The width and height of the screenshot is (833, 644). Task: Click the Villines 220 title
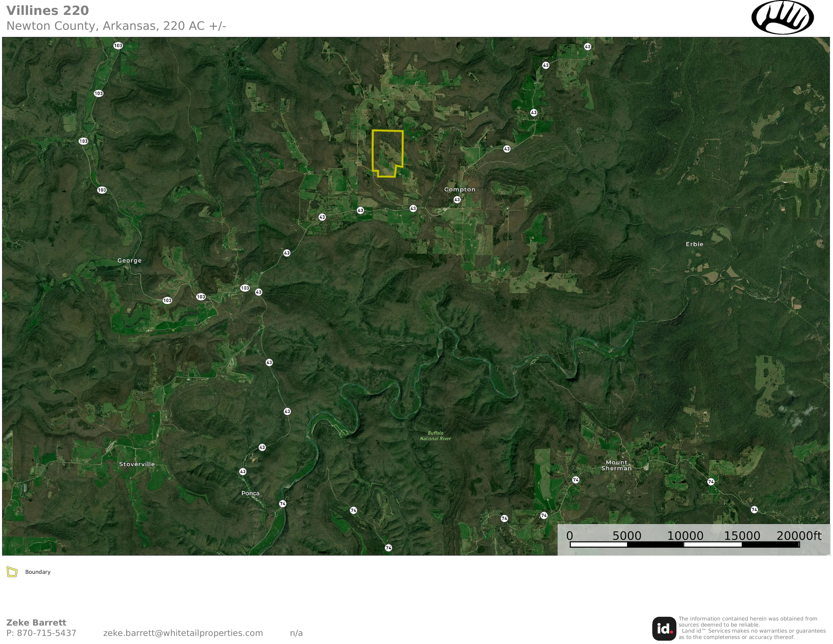click(48, 11)
